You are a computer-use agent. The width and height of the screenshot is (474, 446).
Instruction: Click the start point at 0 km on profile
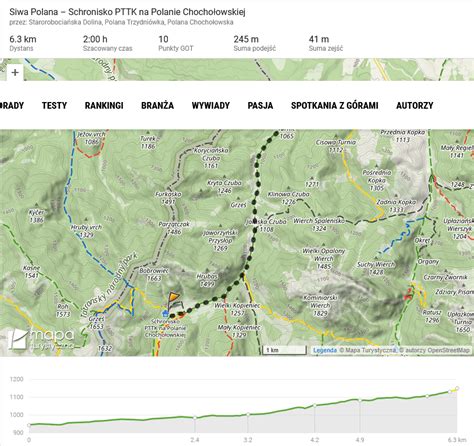[29, 425]
